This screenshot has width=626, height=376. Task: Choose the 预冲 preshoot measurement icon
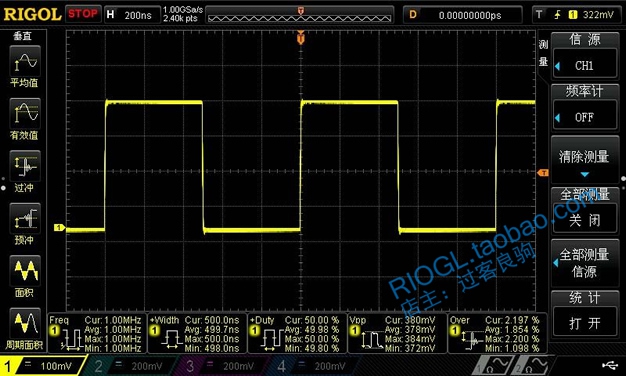(25, 218)
